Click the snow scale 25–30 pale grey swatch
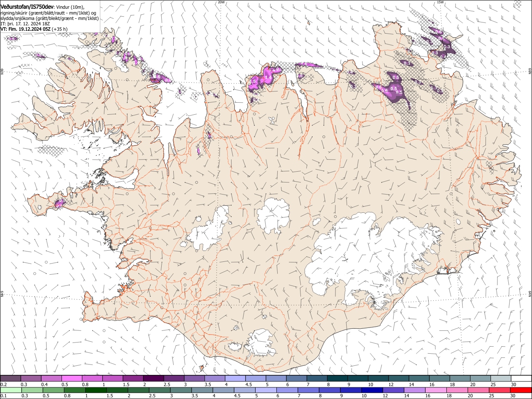The height and width of the screenshot is (399, 532). point(501,378)
